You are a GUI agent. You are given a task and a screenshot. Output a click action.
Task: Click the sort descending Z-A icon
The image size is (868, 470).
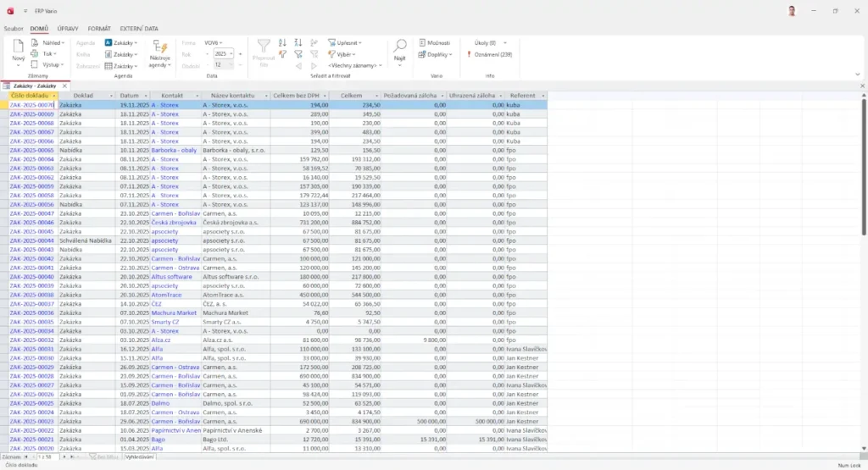298,42
